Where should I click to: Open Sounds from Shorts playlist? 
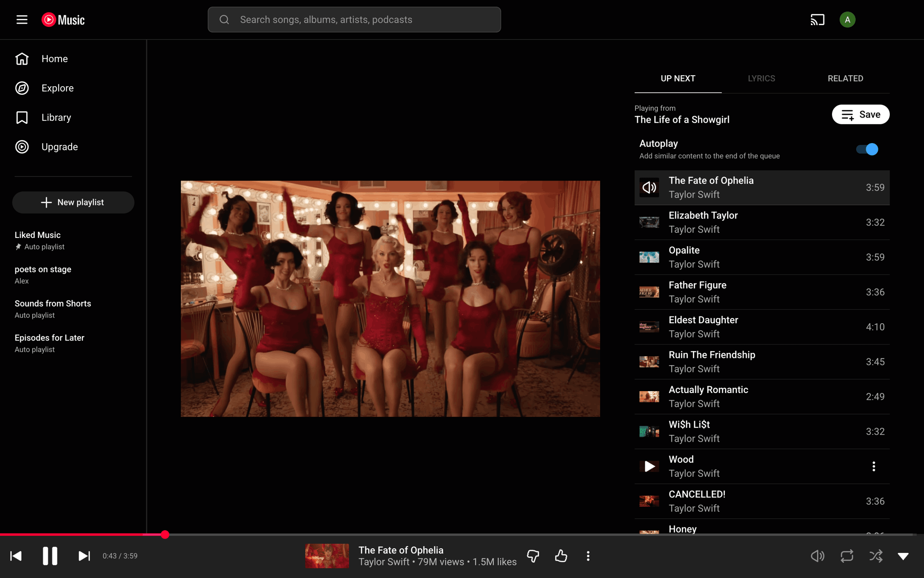pos(73,309)
